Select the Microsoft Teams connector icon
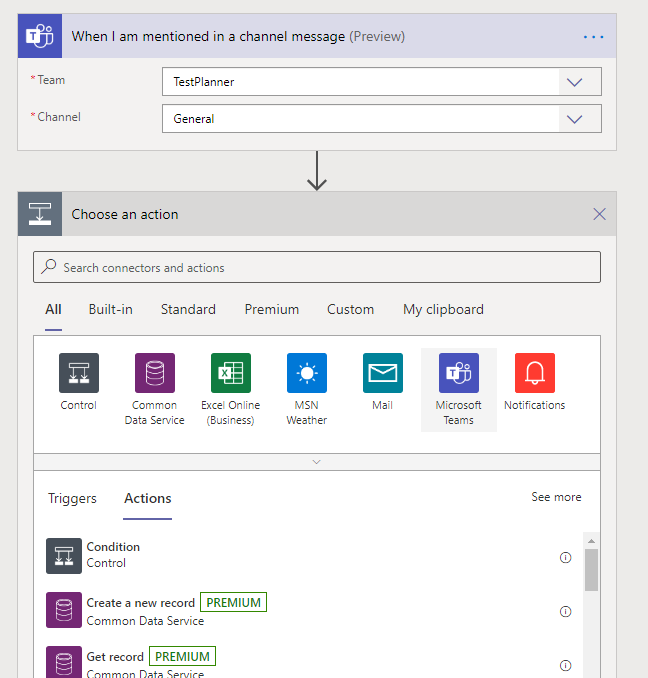The height and width of the screenshot is (678, 648). coord(459,373)
